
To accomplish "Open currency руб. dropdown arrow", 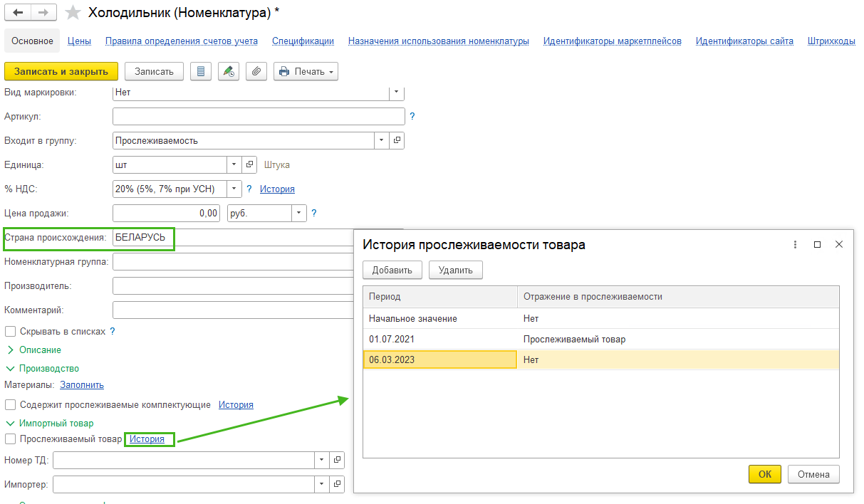I will coord(299,213).
